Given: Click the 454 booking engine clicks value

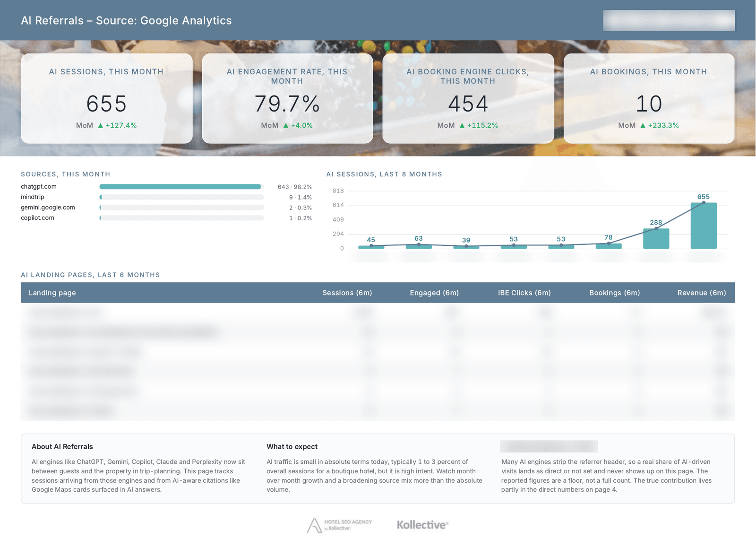Looking at the screenshot, I should (468, 104).
